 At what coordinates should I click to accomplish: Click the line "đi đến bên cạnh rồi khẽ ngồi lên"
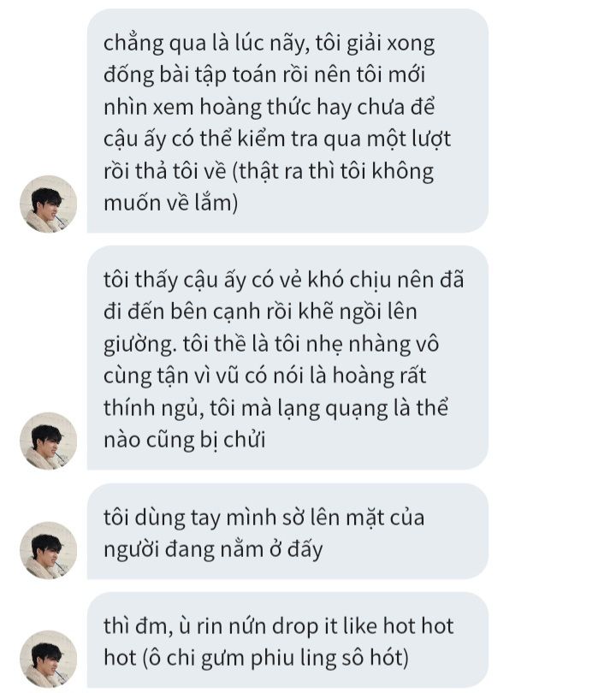pyautogui.click(x=260, y=312)
